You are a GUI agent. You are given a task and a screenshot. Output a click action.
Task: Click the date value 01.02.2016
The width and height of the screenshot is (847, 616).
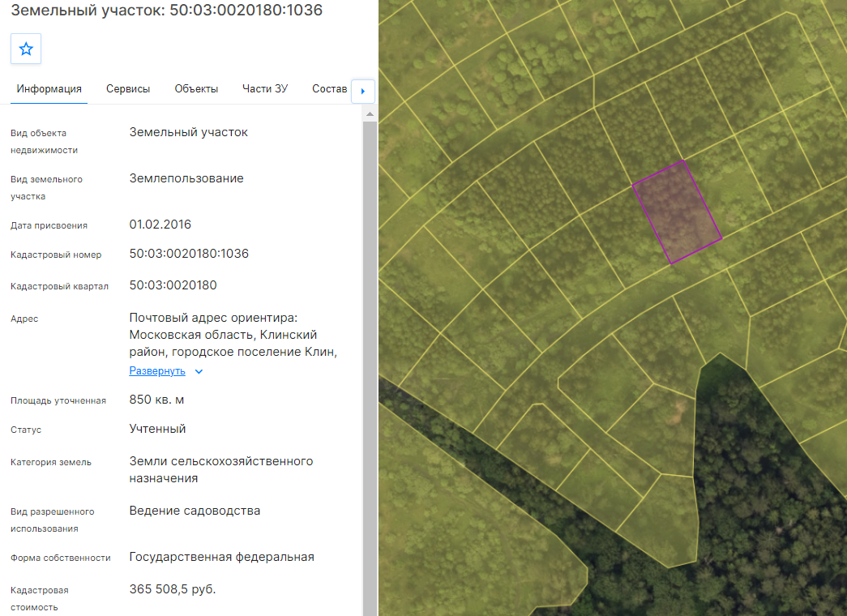(160, 225)
